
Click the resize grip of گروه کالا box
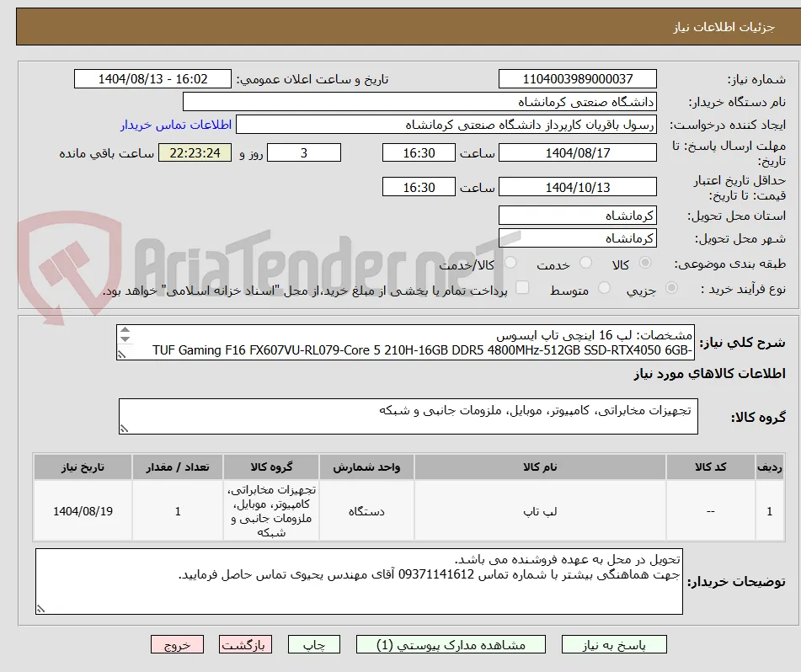coord(124,429)
